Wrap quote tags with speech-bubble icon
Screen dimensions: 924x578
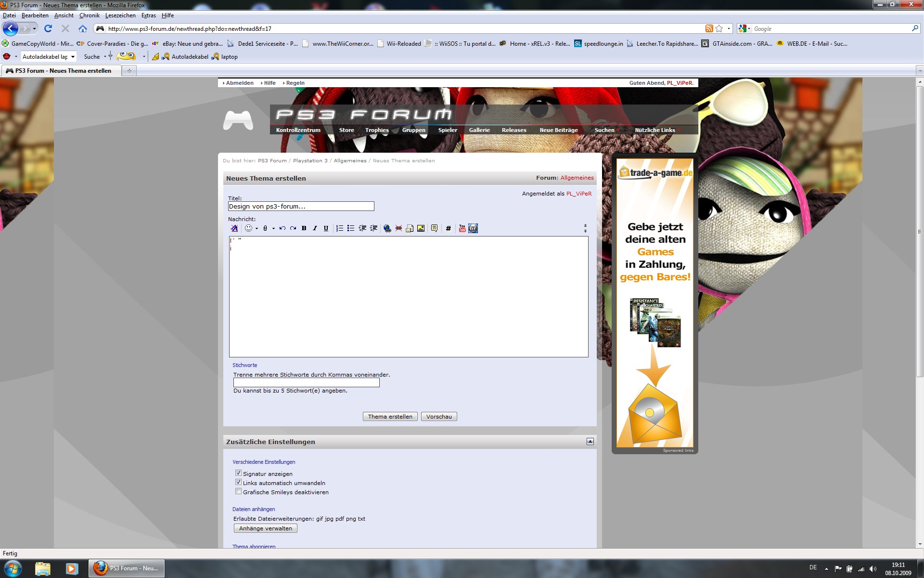(434, 228)
